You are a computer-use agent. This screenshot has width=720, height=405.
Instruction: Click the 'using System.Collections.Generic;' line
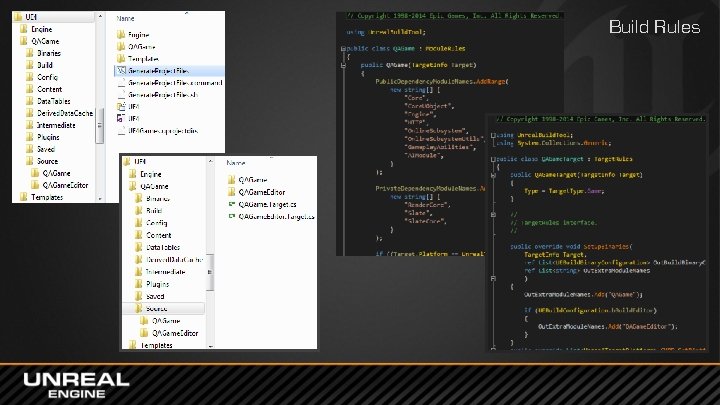coord(554,143)
